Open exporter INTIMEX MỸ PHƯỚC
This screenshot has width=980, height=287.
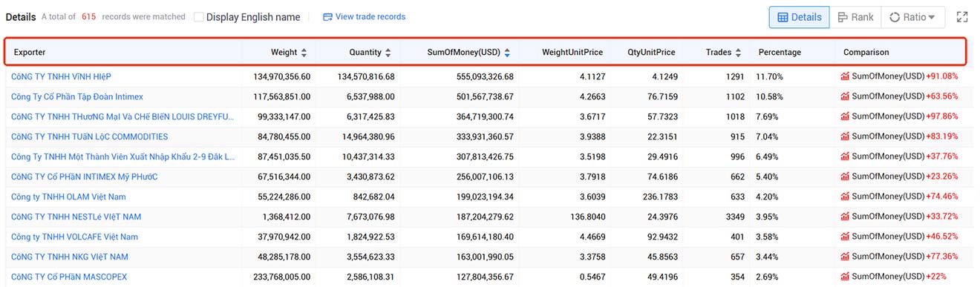[84, 177]
